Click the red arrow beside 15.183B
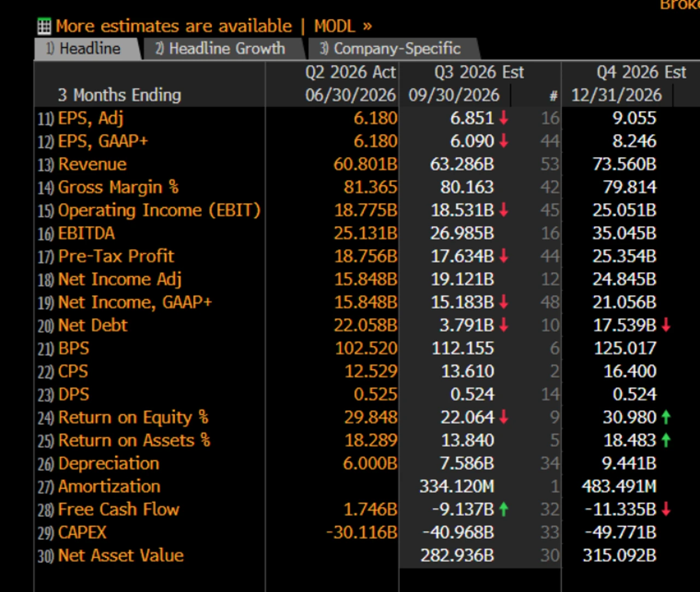This screenshot has width=700, height=592. pos(504,301)
